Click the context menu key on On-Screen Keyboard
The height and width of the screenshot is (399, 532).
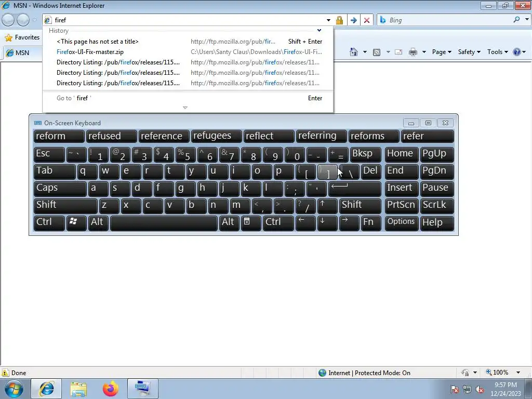click(251, 223)
